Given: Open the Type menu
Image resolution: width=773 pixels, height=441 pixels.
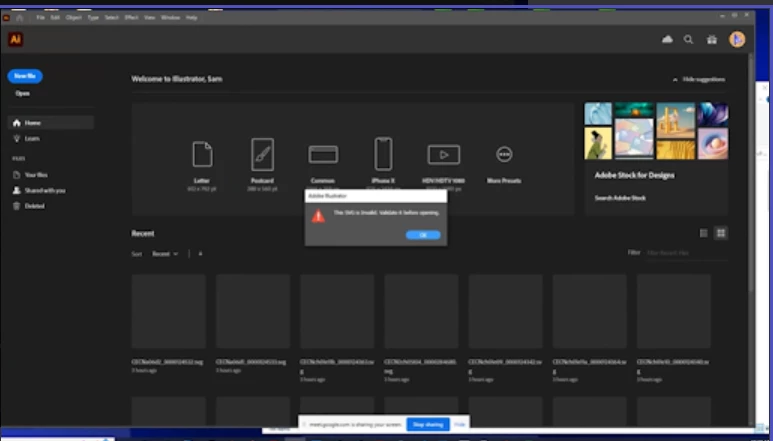Looking at the screenshot, I should [93, 18].
